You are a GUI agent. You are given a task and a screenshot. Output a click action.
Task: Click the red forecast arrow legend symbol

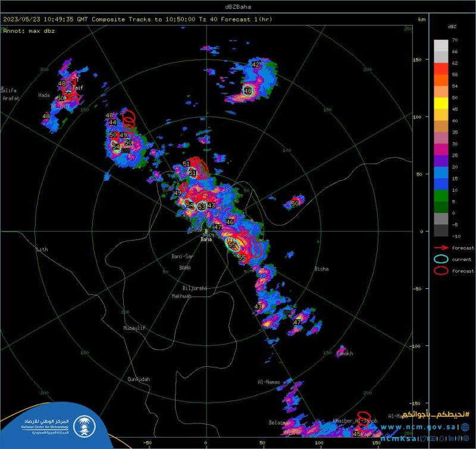[x=441, y=248]
